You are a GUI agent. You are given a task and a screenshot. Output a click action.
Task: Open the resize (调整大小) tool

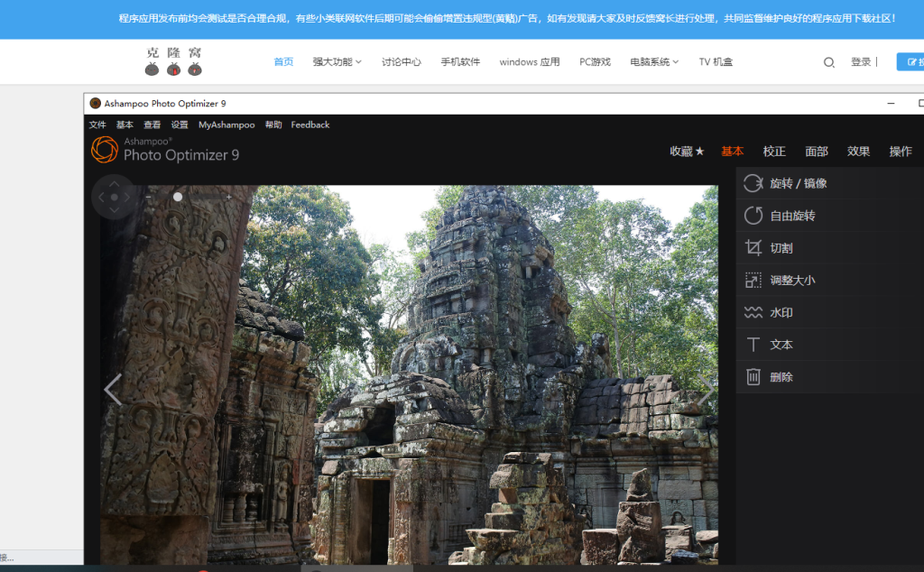(x=830, y=281)
